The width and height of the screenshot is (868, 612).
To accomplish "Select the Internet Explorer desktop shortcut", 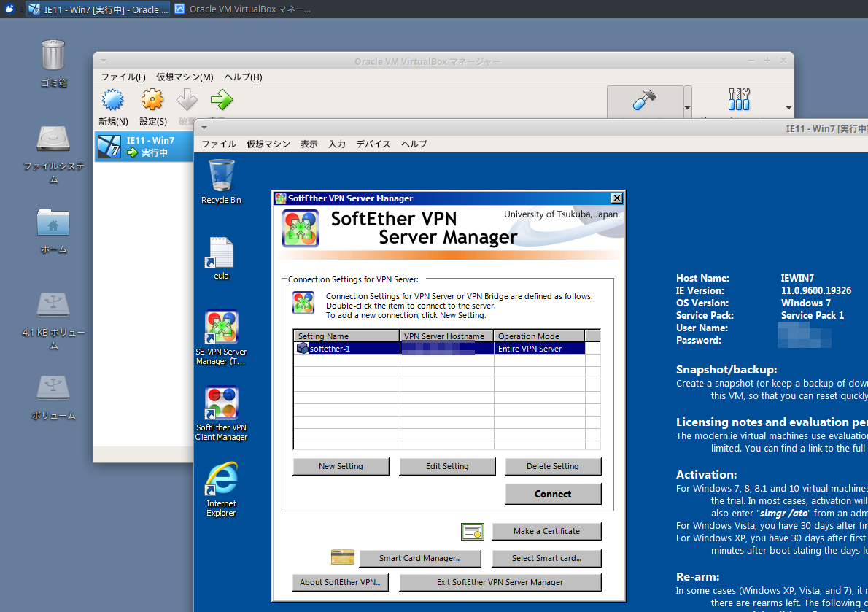I will pos(222,479).
